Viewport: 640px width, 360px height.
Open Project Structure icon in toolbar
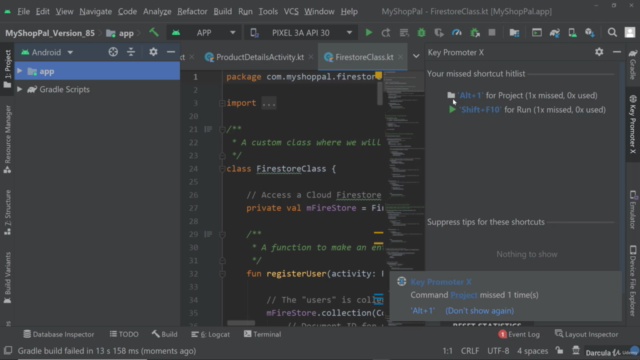(514, 33)
